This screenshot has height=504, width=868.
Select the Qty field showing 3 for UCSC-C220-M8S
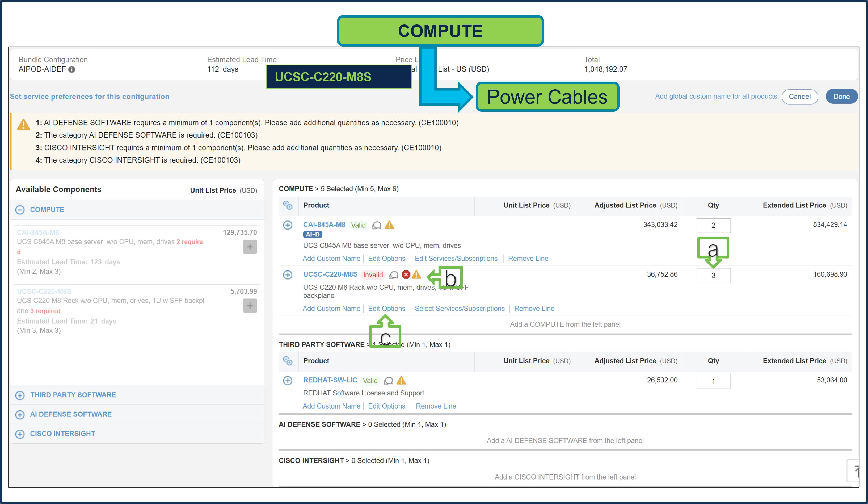pos(713,276)
